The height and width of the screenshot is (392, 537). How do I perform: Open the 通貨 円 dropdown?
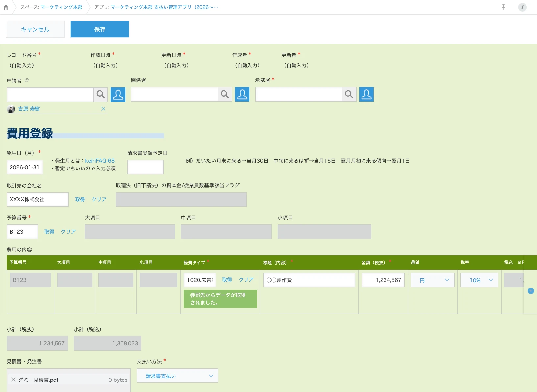pyautogui.click(x=432, y=280)
